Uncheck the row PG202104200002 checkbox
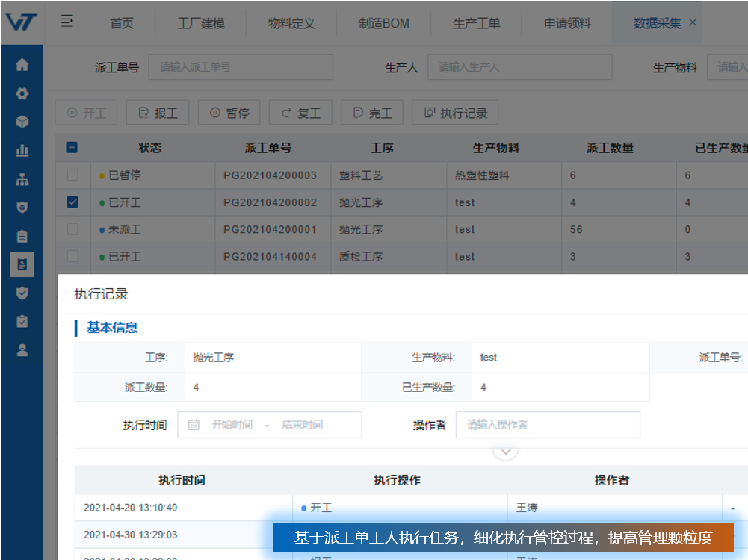748x560 pixels. [x=72, y=202]
